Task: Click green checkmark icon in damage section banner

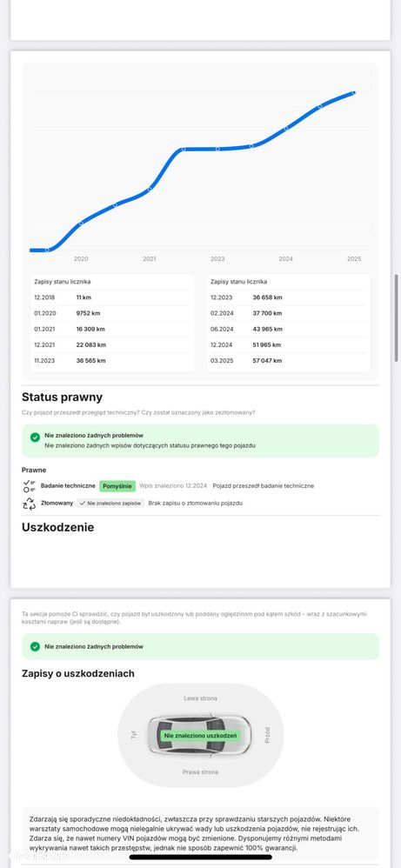Action: 35,646
